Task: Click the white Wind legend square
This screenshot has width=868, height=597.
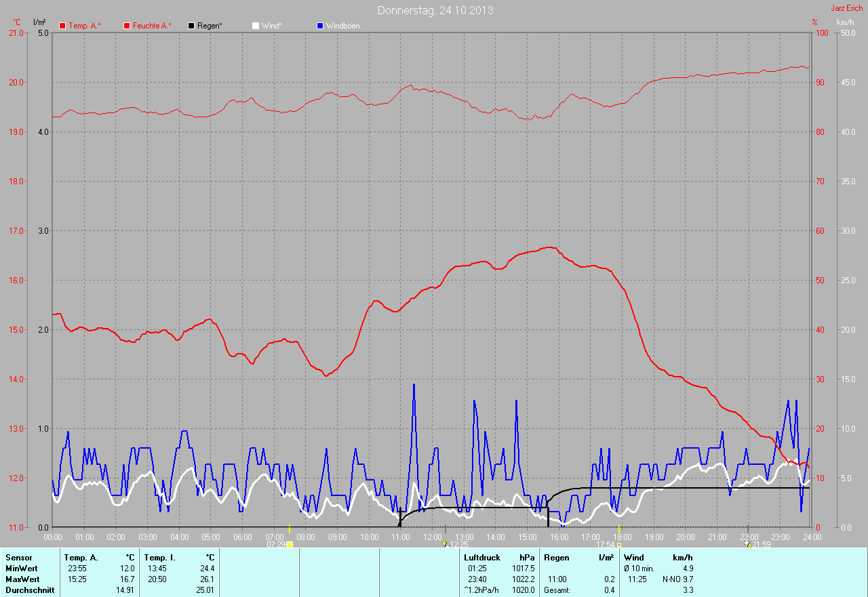Action: 256,26
